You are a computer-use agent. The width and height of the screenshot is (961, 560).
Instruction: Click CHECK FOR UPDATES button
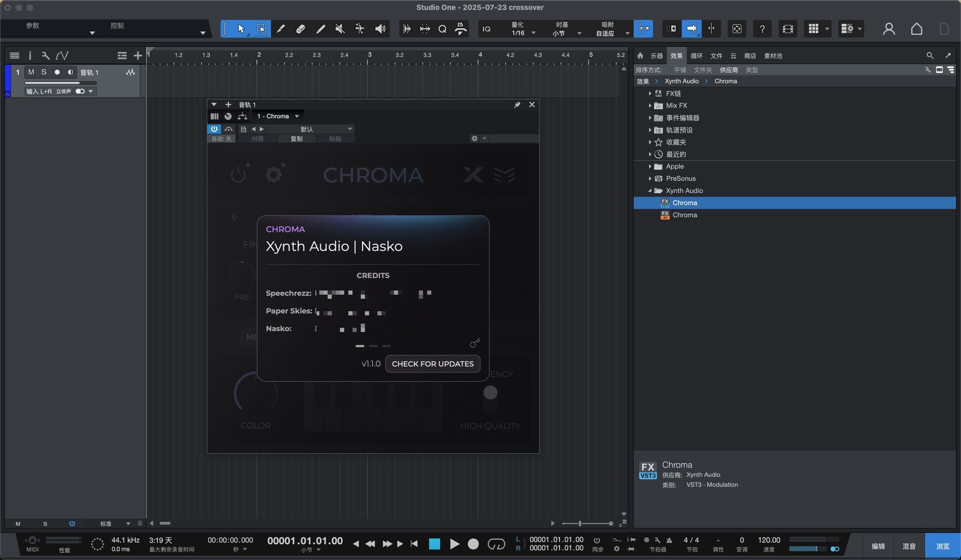coord(432,364)
